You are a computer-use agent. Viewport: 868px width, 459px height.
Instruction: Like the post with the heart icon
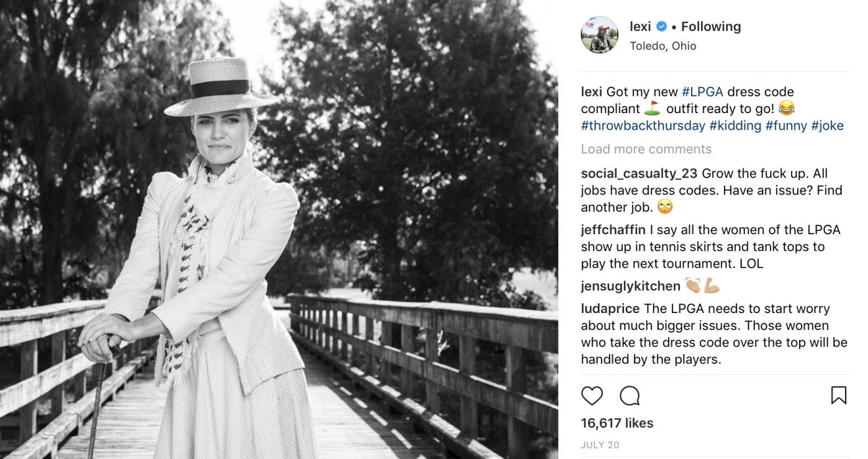pos(592,395)
